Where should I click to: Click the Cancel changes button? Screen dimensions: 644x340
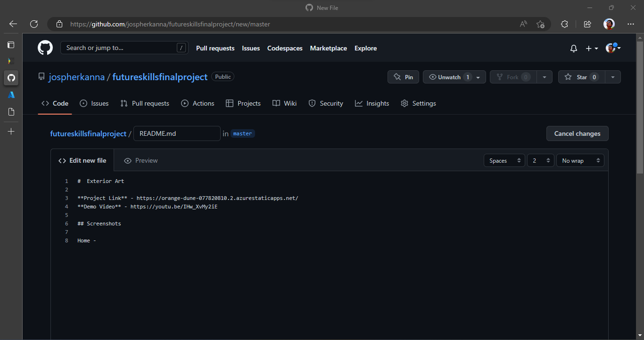point(577,133)
